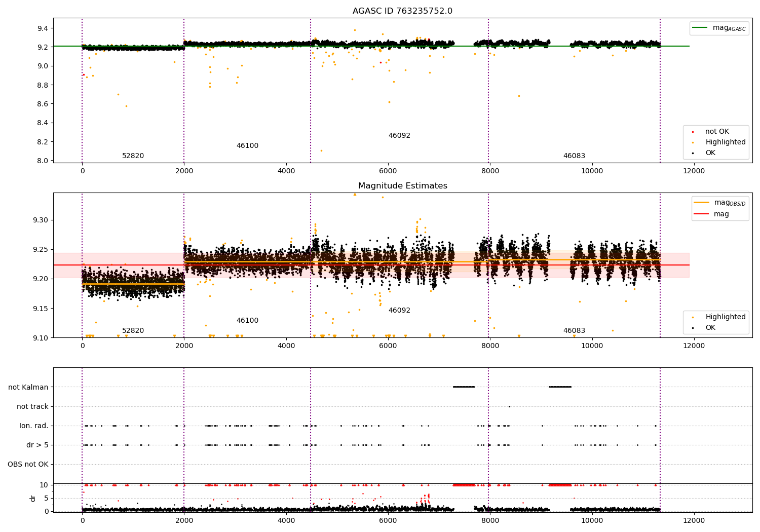
Task: Select 'Highlighted' in Magnitude Estimates legend
Action: (725, 317)
